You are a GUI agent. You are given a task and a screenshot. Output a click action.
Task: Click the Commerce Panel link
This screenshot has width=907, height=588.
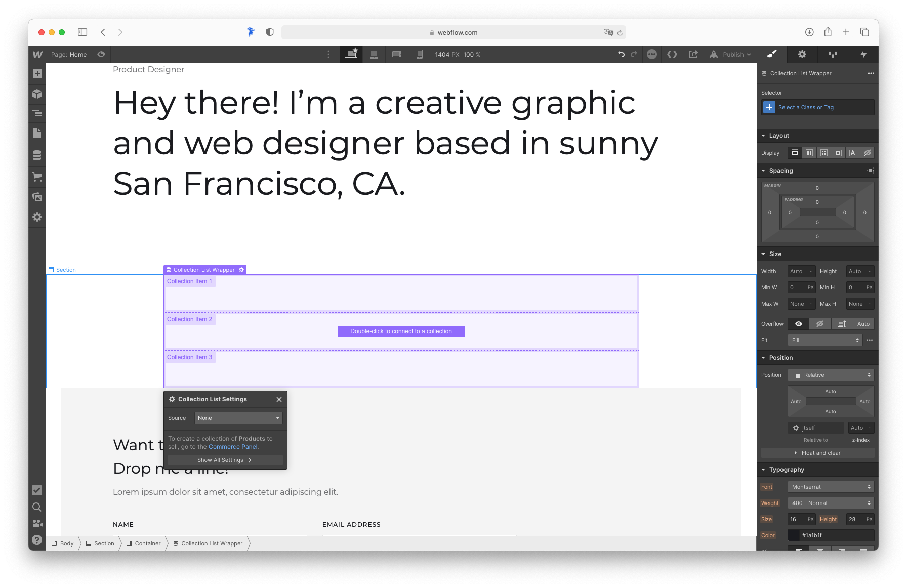coord(233,447)
